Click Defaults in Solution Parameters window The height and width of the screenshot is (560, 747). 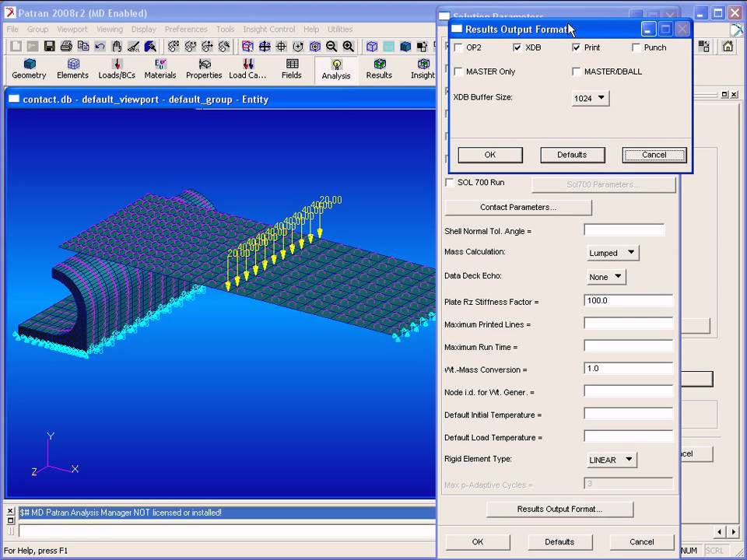pyautogui.click(x=559, y=542)
